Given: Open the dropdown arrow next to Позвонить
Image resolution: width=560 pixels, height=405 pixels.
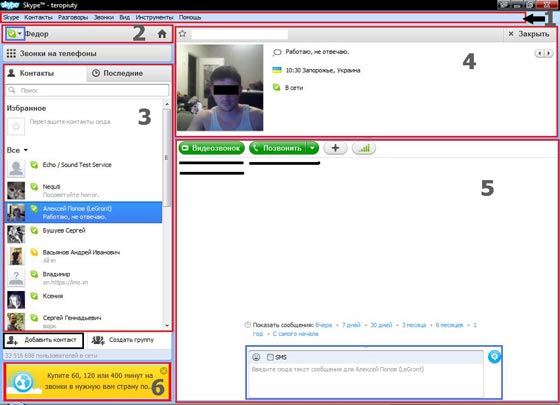Looking at the screenshot, I should click(312, 148).
